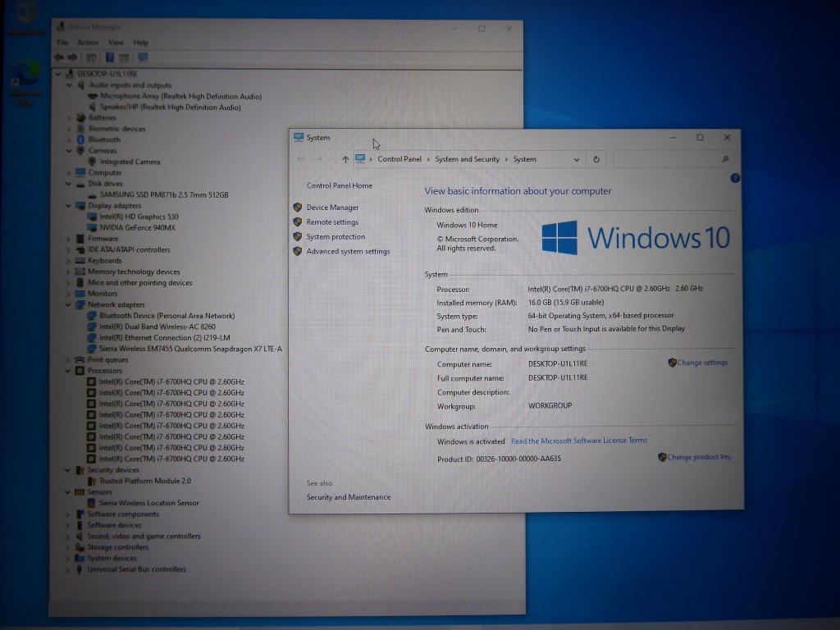Open the Help menu in Device Manager
The image size is (840, 630).
[140, 43]
